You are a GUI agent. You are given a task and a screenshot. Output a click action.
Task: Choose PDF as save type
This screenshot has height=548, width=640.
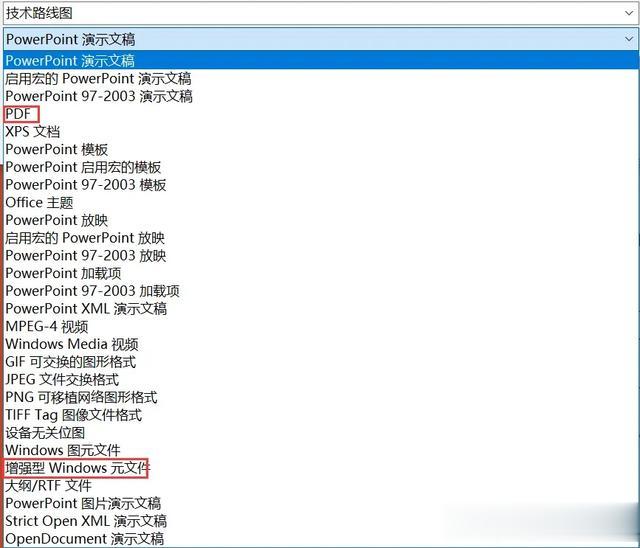(321, 114)
